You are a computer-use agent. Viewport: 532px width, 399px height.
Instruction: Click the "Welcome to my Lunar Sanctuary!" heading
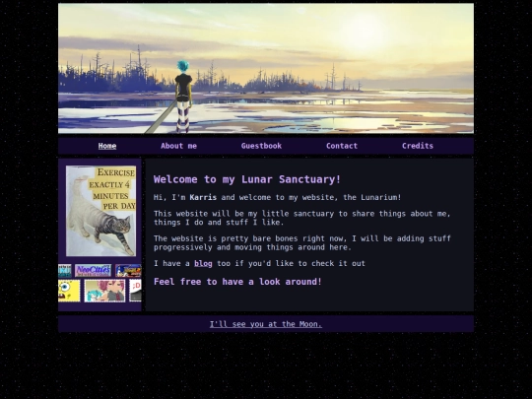coord(247,179)
